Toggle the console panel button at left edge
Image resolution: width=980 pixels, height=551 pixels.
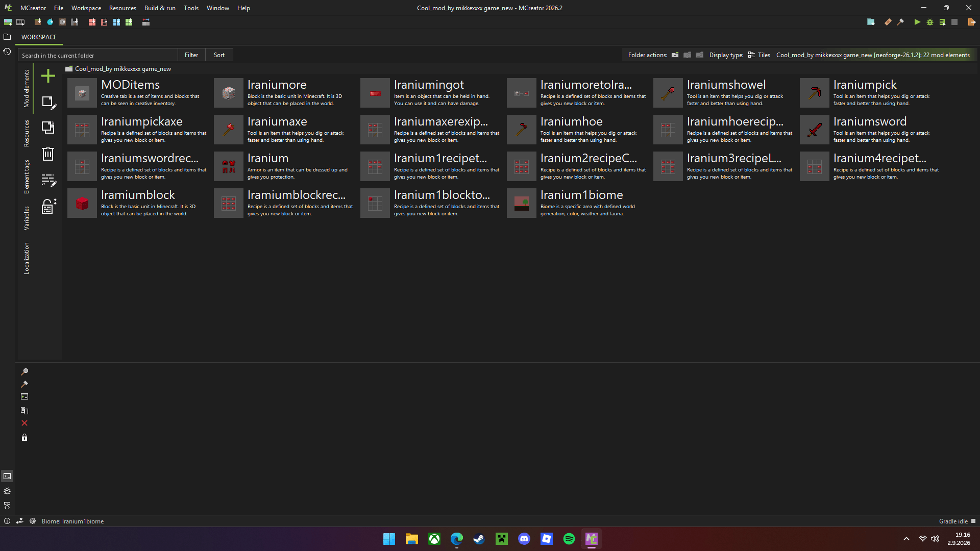point(7,476)
